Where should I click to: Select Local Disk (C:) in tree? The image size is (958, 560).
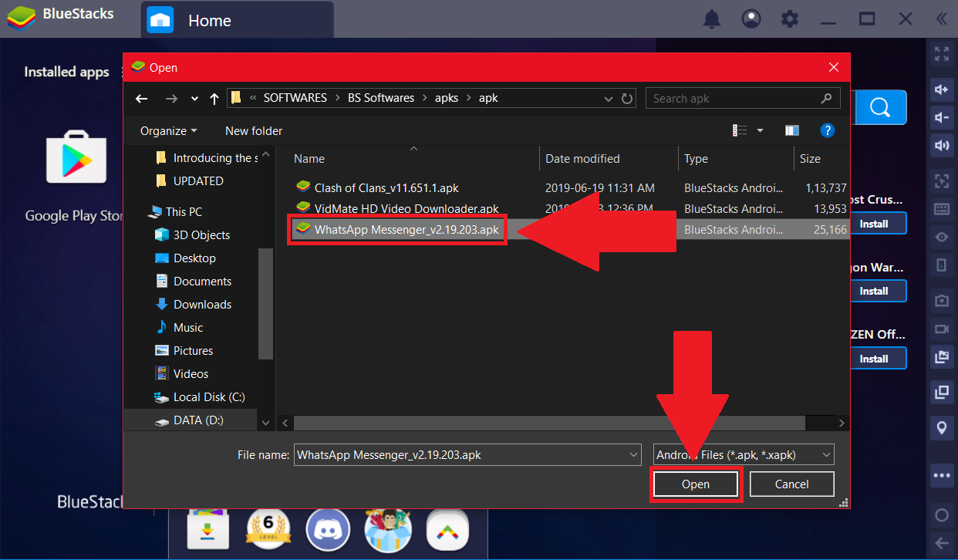209,397
